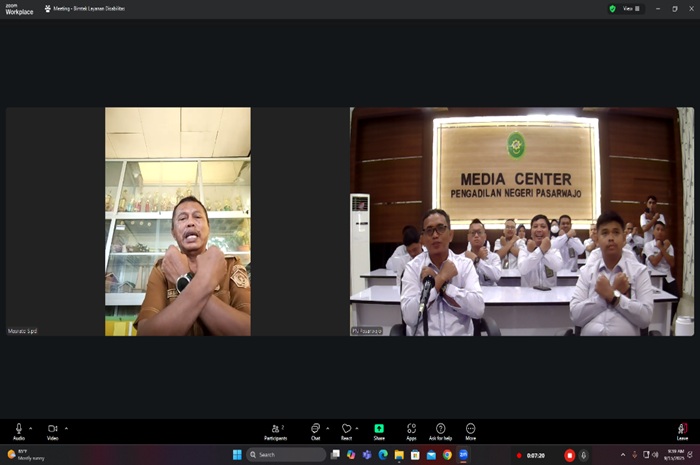
Task: Open video options arrow next to Video
Action: coord(66,428)
